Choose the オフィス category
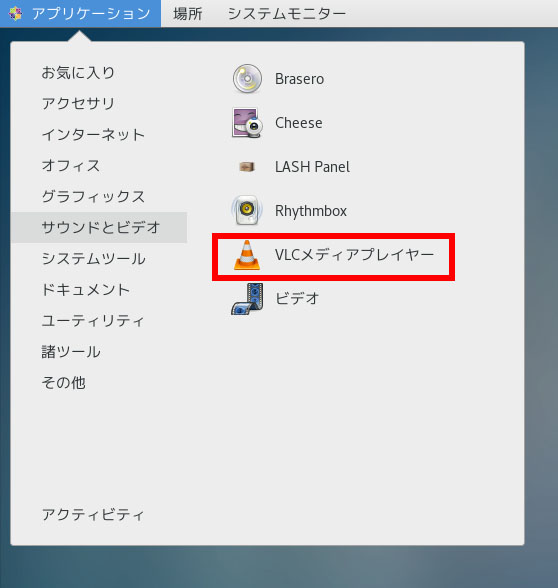This screenshot has width=558, height=588. click(71, 165)
